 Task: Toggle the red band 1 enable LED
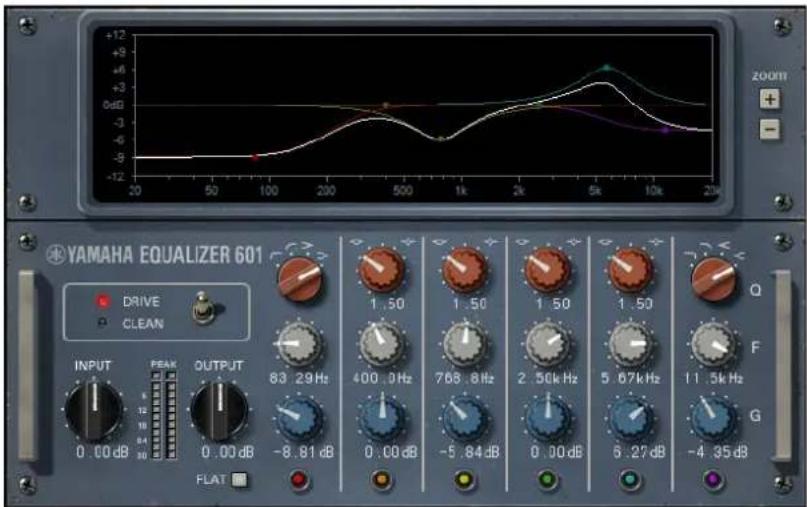[299, 480]
